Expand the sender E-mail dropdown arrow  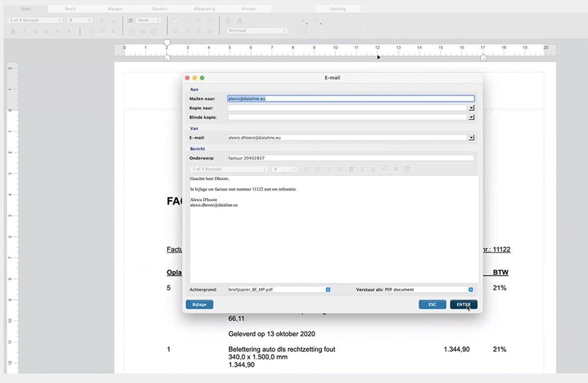pos(471,138)
